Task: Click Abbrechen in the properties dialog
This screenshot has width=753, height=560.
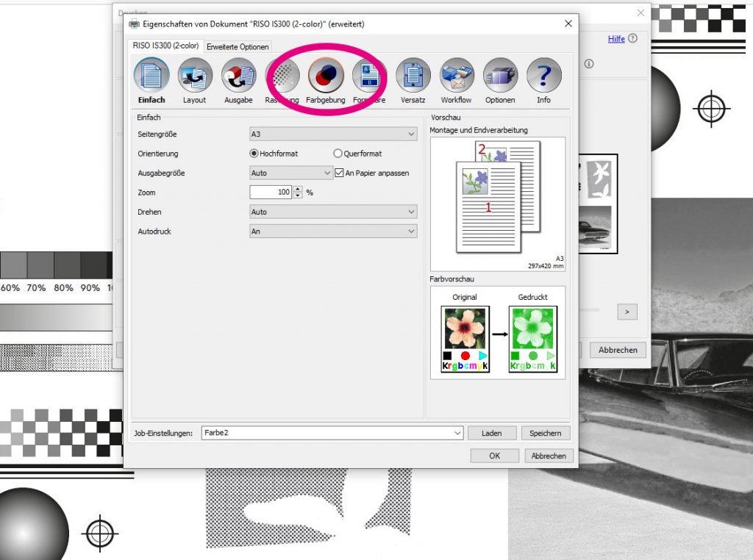Action: coord(549,456)
